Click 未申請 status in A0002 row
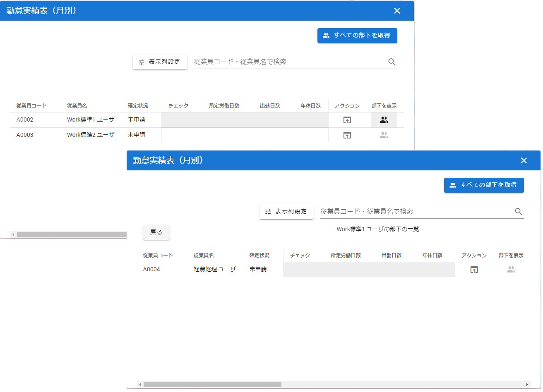The image size is (543, 392). point(137,120)
